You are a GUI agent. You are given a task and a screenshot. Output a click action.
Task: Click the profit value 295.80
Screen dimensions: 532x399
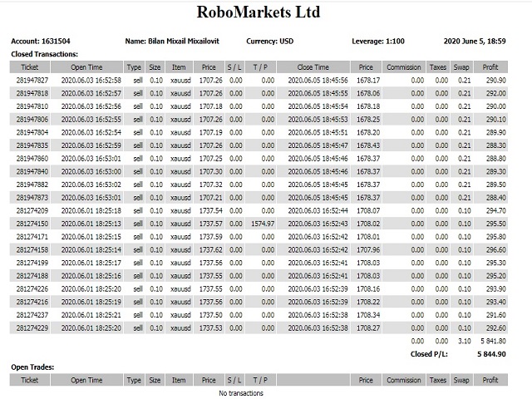[495, 237]
